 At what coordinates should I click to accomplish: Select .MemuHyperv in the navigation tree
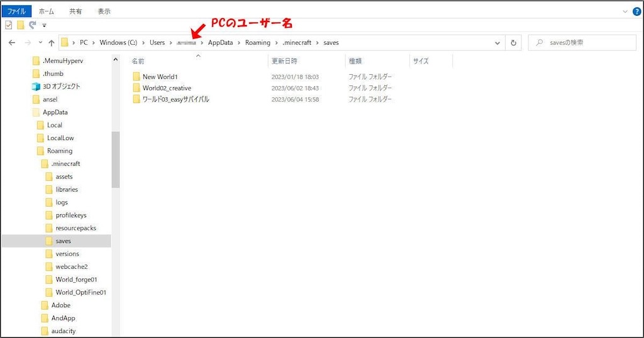(63, 61)
